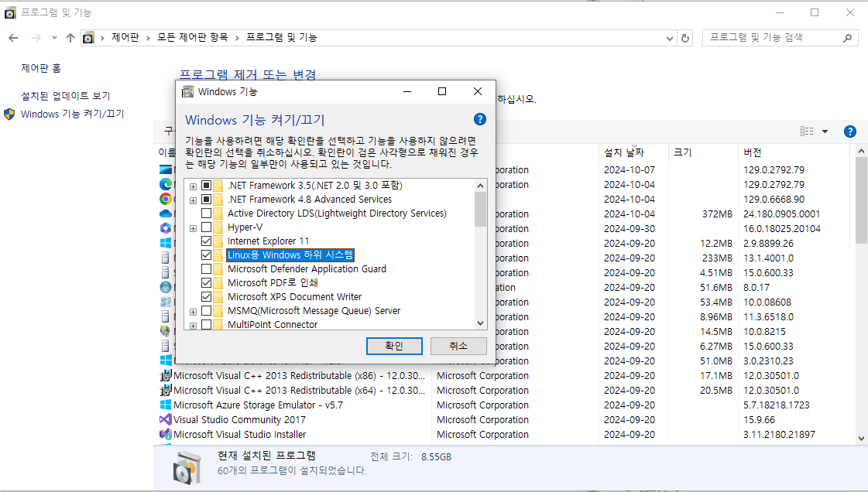Open Windows Features help icon
This screenshot has width=868, height=492.
pyautogui.click(x=480, y=119)
